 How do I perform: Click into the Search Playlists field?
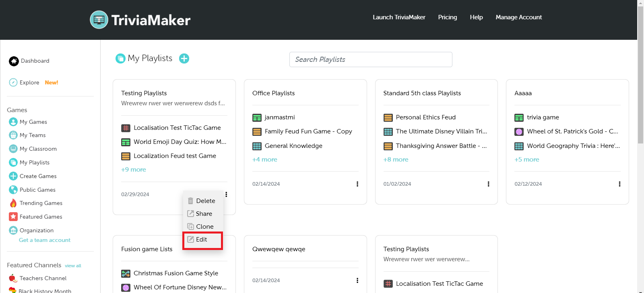[371, 59]
